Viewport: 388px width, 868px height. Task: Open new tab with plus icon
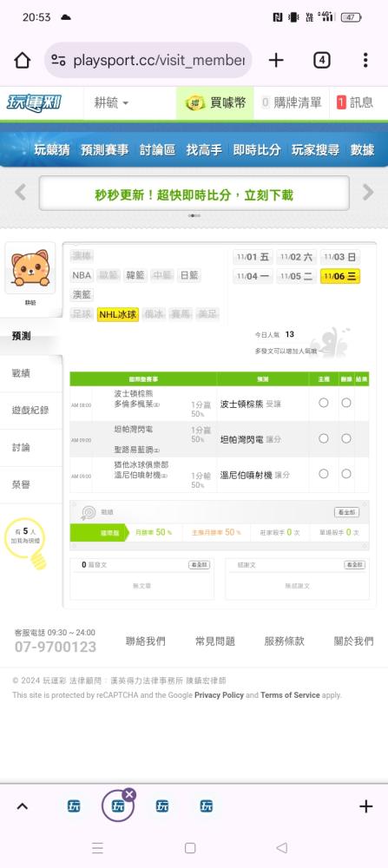276,61
